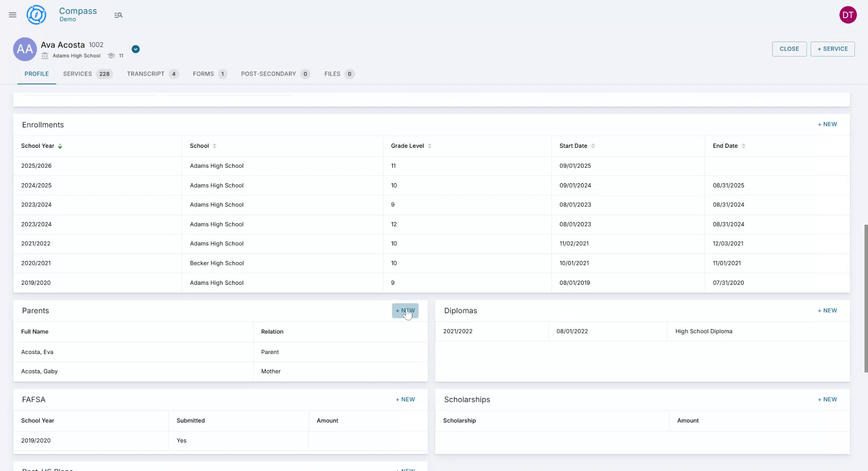This screenshot has width=868, height=471.
Task: Open the TRANSCRIPT tab
Action: click(x=145, y=74)
